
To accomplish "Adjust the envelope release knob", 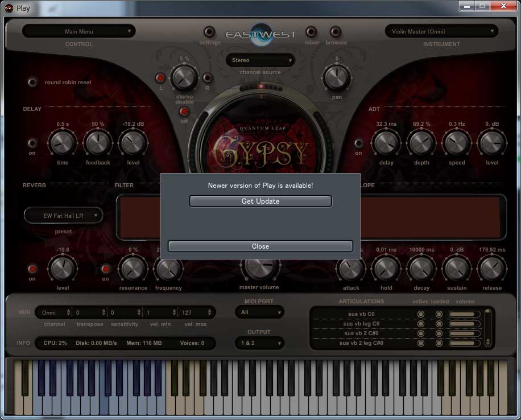I will click(492, 269).
